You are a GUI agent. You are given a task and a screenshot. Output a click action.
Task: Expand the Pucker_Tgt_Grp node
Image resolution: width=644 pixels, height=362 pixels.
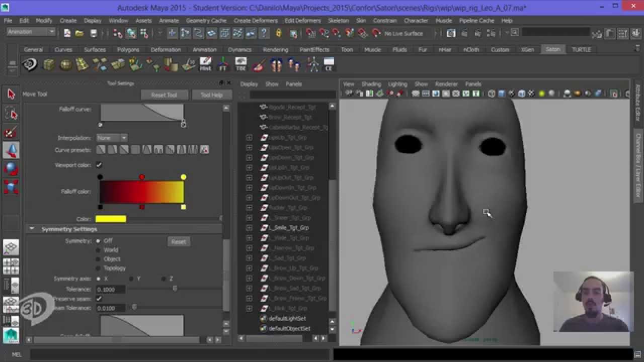249,208
